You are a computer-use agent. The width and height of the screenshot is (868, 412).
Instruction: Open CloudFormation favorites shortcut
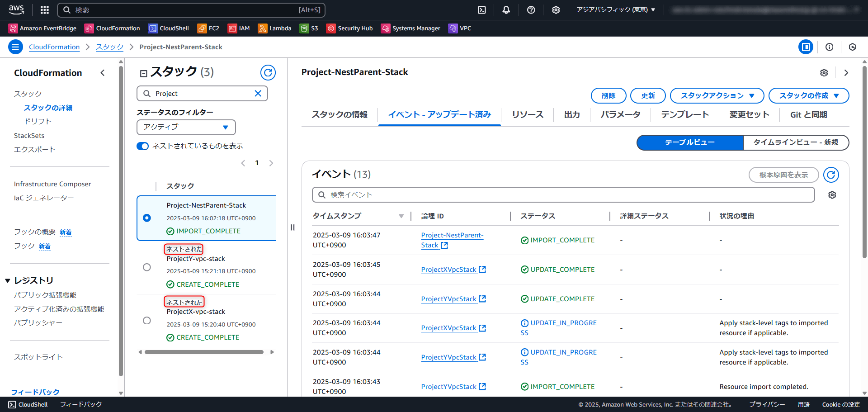pos(112,28)
